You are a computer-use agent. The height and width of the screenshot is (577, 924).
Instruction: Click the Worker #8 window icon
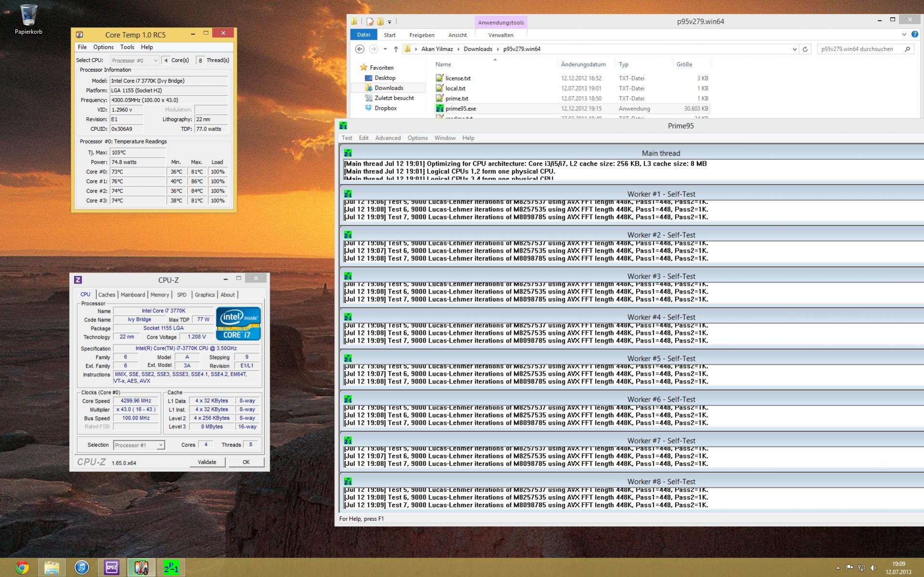348,481
